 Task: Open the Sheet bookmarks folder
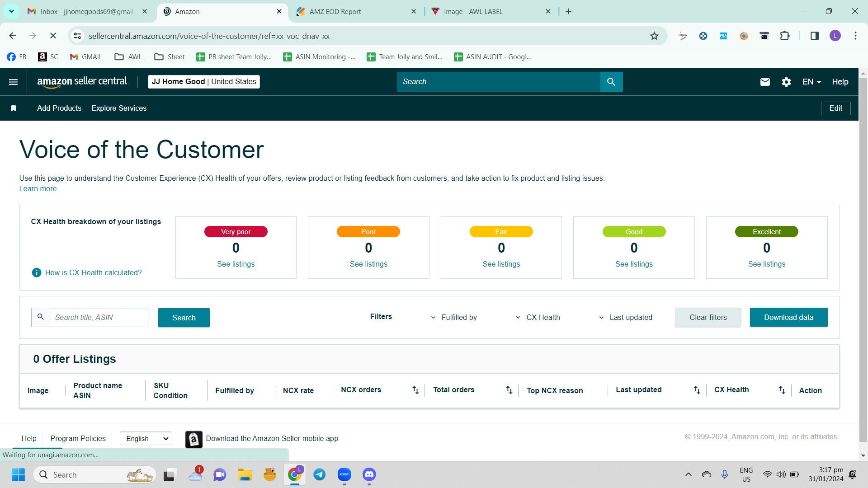tap(170, 57)
